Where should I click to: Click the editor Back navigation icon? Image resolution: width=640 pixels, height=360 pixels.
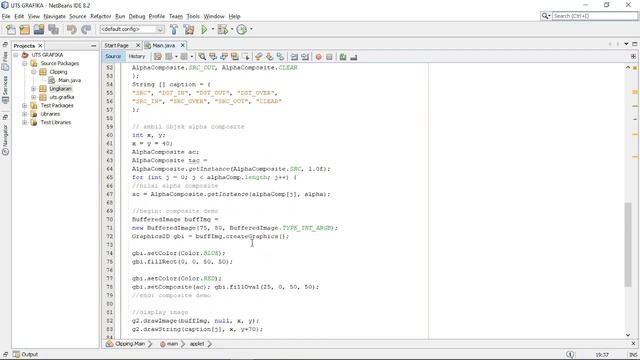coord(169,57)
